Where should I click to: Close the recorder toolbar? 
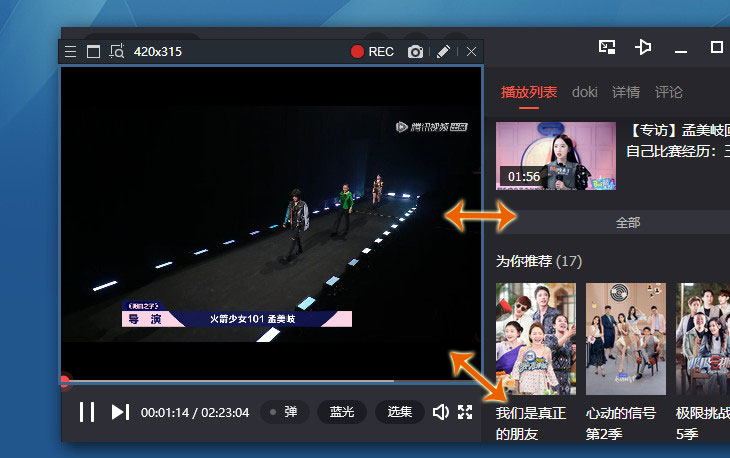click(471, 52)
